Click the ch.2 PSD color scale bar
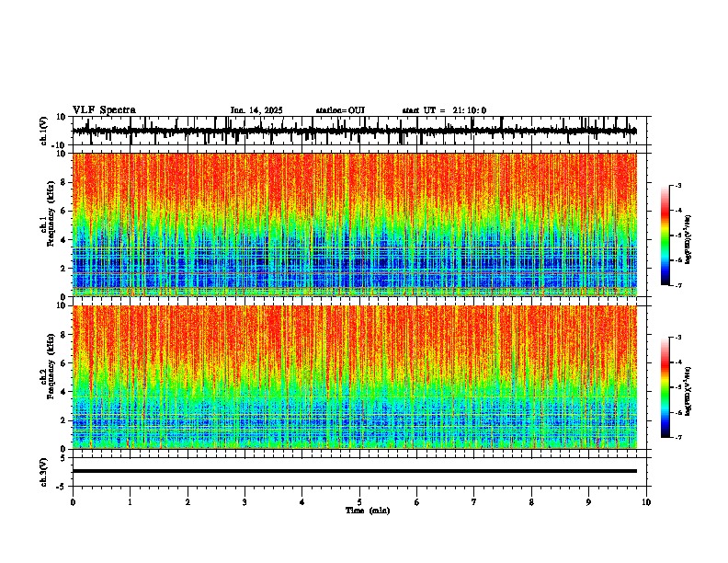 [665, 387]
